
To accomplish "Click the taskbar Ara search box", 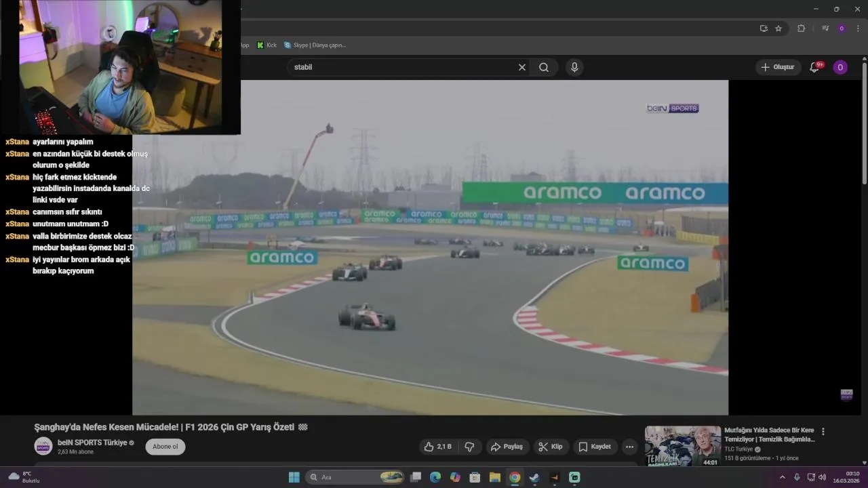I will 355,477.
